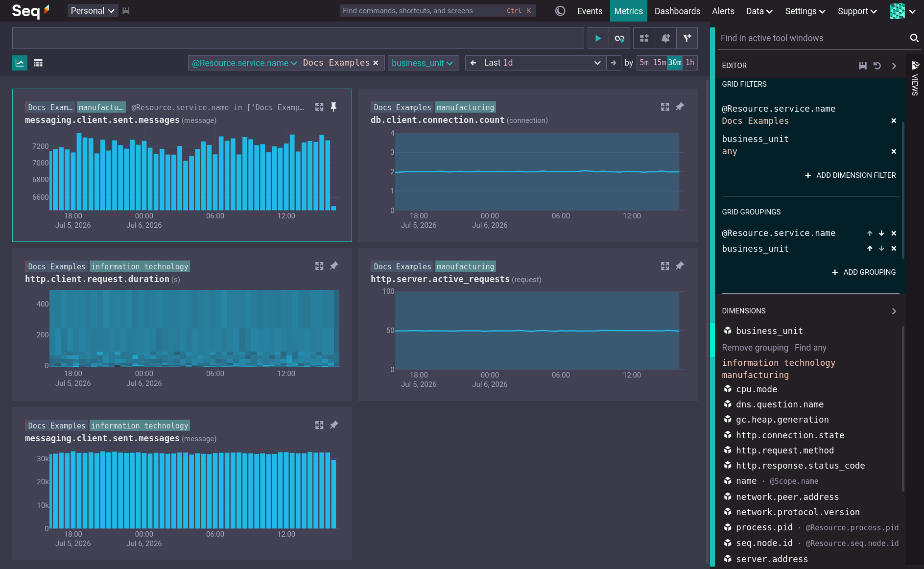Move @Resource.service.name grouping down

(881, 233)
